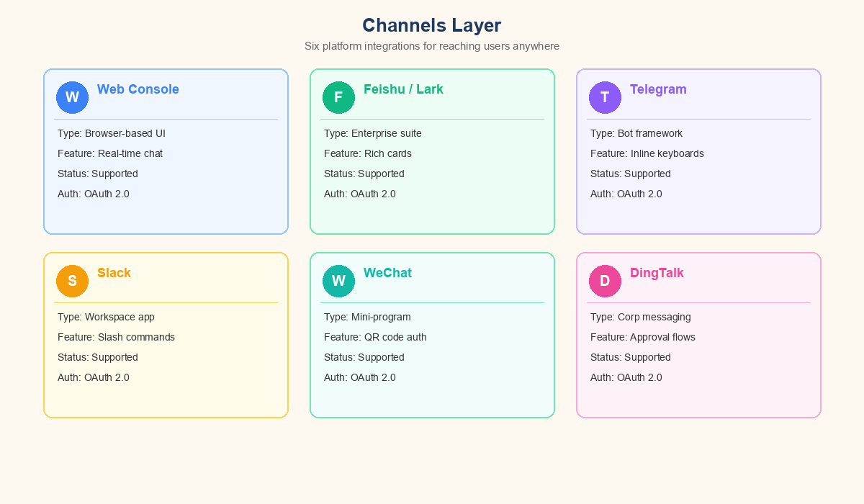
Task: Click WeChat's 'Status: Supported' line
Action: (364, 357)
